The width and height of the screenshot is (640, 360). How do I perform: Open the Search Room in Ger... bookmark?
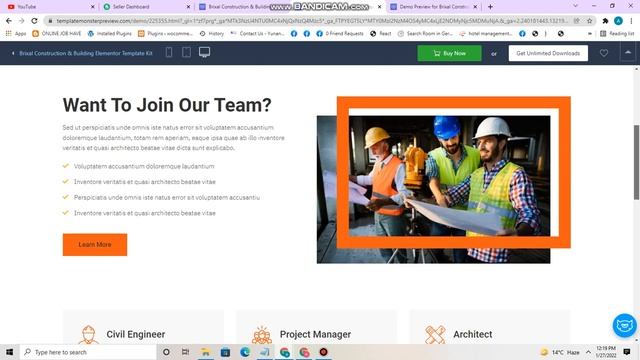[x=426, y=33]
